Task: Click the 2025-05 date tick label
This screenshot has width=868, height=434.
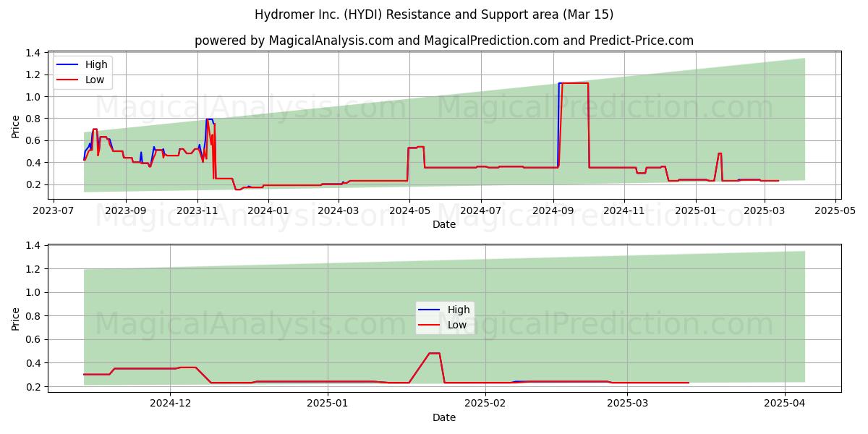Action: click(835, 210)
